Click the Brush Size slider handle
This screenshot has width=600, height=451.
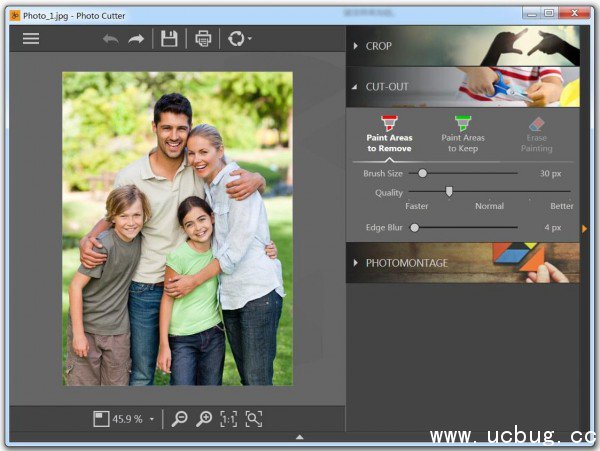click(423, 173)
